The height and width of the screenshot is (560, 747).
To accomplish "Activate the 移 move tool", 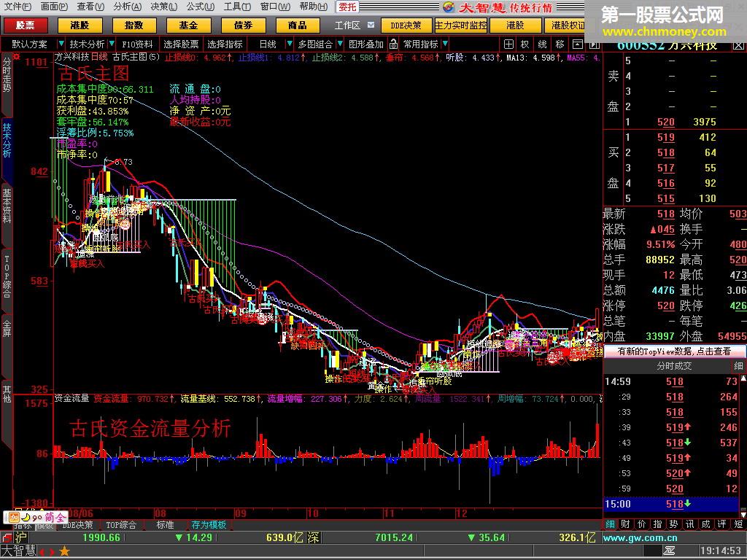I will pyautogui.click(x=560, y=44).
